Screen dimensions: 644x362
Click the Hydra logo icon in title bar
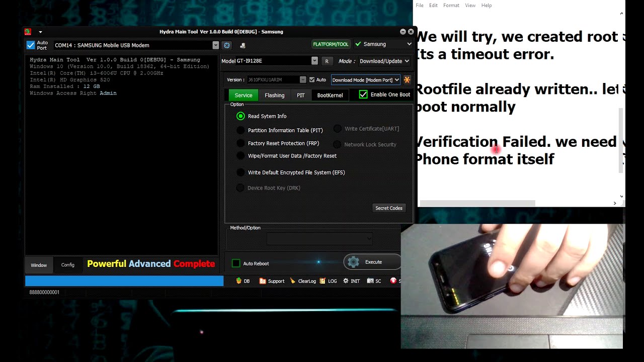tap(28, 32)
